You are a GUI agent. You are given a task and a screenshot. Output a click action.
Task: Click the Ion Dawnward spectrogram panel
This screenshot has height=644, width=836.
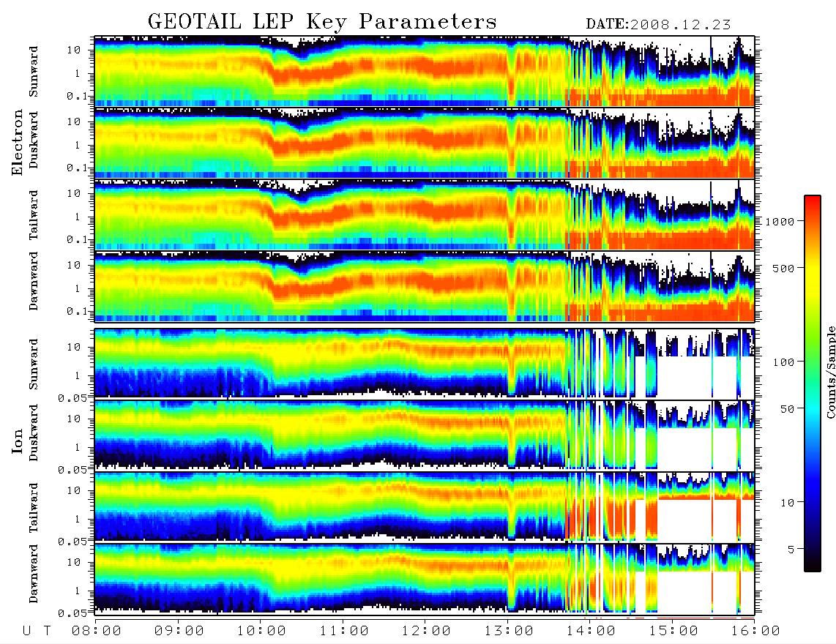tap(425, 579)
